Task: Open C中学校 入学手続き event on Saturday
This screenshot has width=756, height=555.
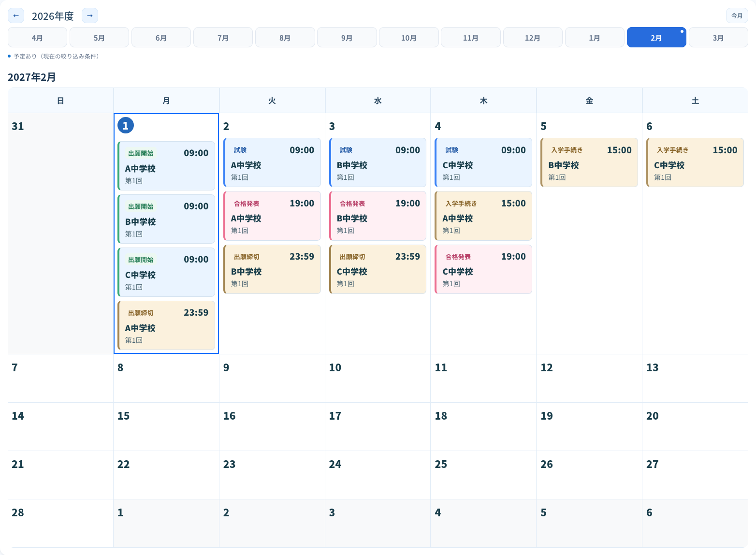Action: tap(695, 162)
